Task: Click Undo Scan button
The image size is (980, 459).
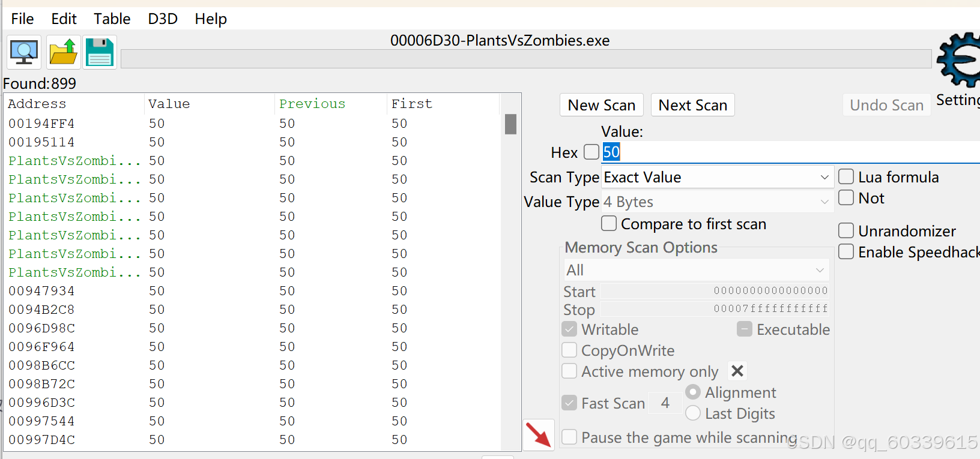Action: (887, 105)
